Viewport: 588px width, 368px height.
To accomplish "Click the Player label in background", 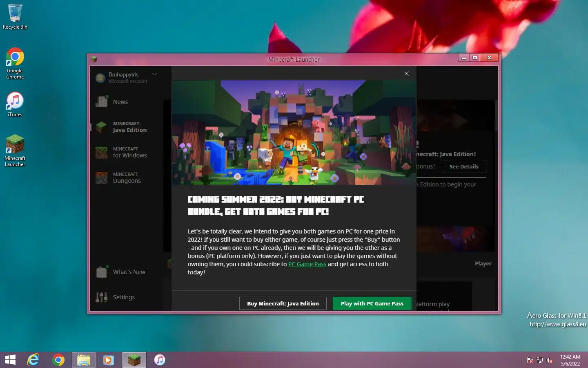I will point(483,264).
